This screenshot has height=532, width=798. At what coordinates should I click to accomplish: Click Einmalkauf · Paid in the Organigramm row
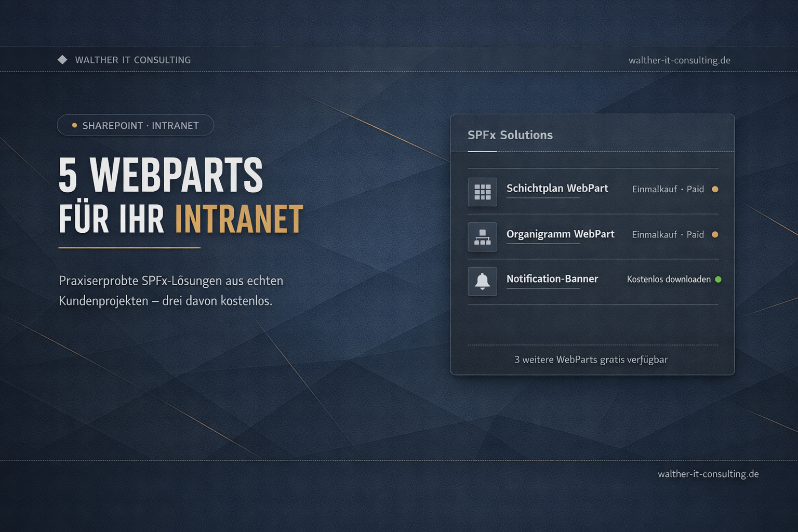pos(668,234)
